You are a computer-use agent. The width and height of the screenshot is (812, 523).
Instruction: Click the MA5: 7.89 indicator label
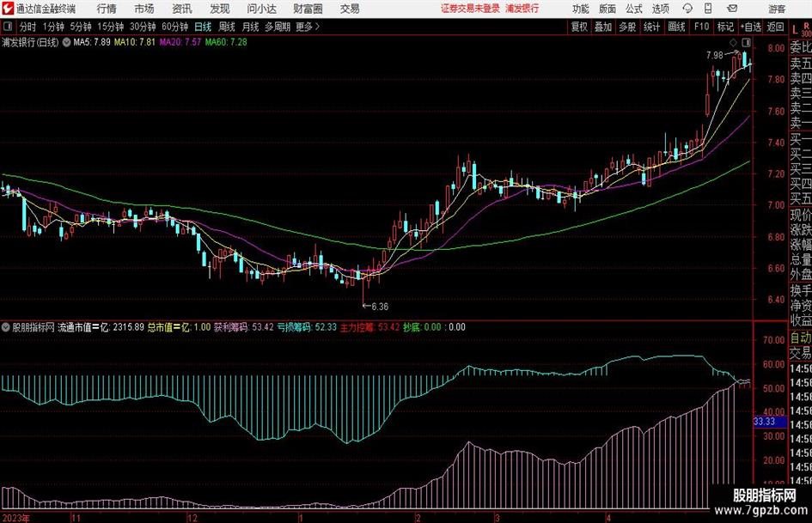click(x=92, y=42)
